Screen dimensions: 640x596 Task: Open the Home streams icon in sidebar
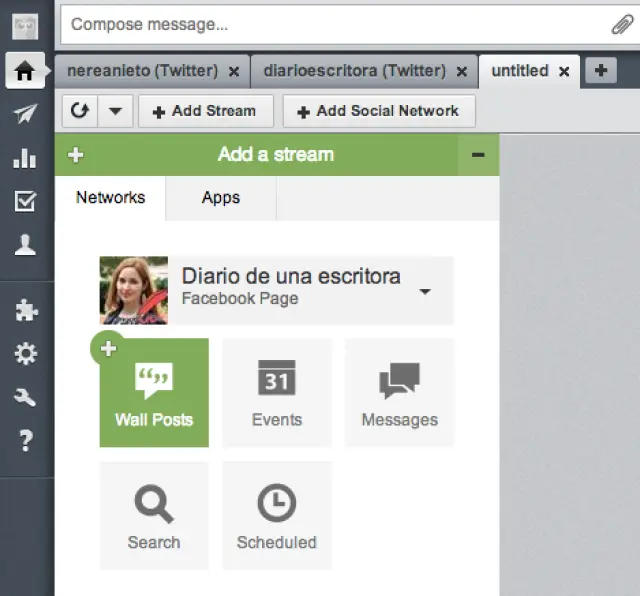pyautogui.click(x=25, y=71)
